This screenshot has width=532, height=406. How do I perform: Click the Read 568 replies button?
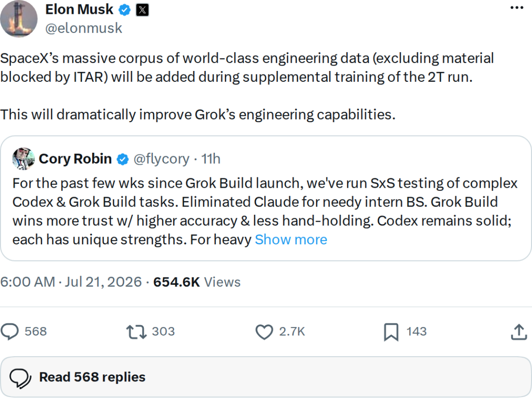click(266, 377)
